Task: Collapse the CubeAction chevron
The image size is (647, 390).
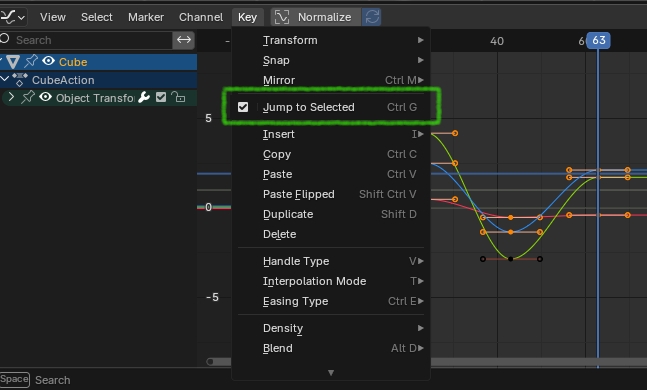Action: (5, 78)
